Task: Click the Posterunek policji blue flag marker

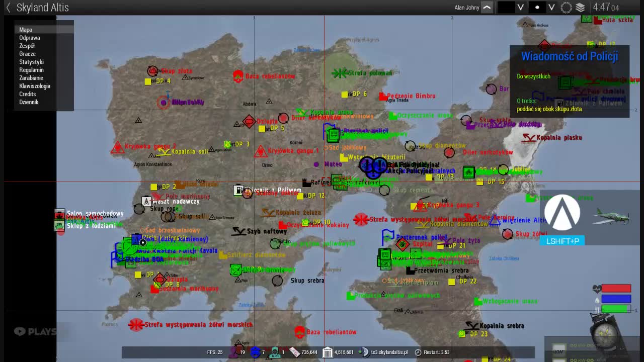Action: point(388,237)
